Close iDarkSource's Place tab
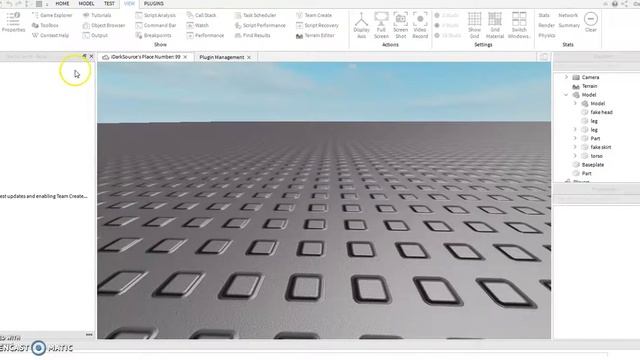Viewport: 640px width, 360px height. tap(185, 57)
